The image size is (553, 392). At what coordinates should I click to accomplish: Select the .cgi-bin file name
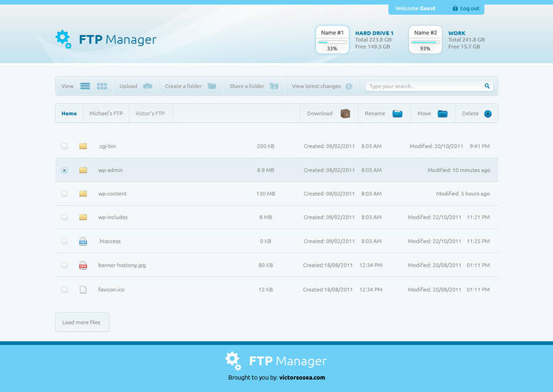coord(107,146)
